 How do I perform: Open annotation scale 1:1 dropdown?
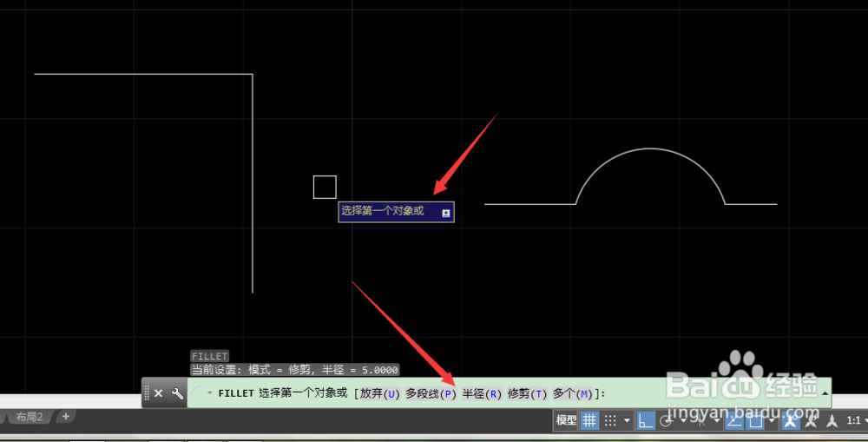tap(856, 421)
